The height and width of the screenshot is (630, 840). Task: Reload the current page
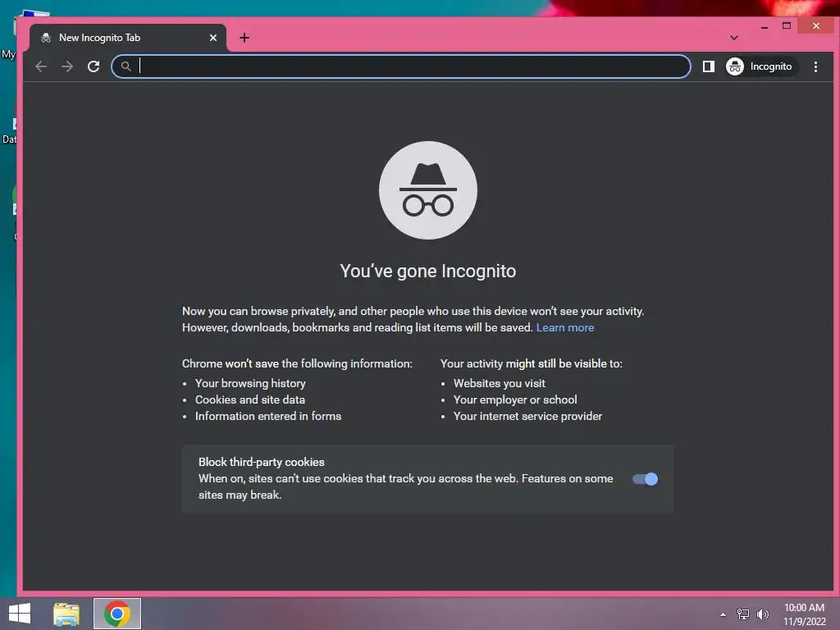(94, 66)
